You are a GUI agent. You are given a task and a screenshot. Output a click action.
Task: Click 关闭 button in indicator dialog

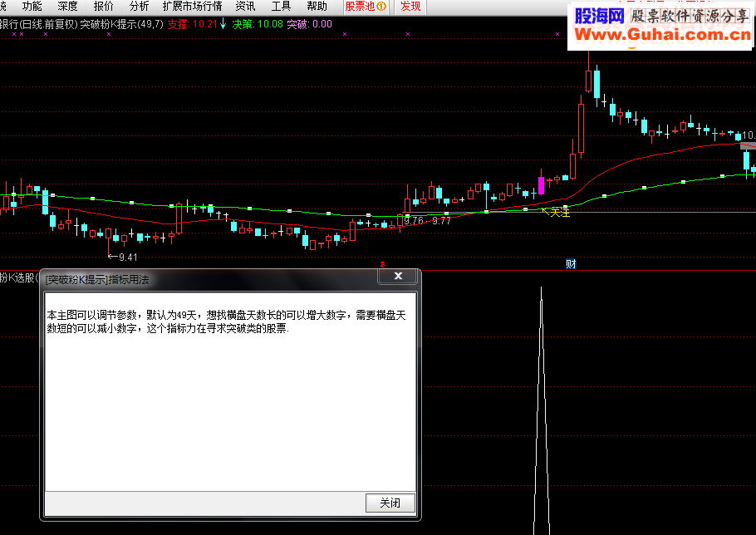point(390,503)
